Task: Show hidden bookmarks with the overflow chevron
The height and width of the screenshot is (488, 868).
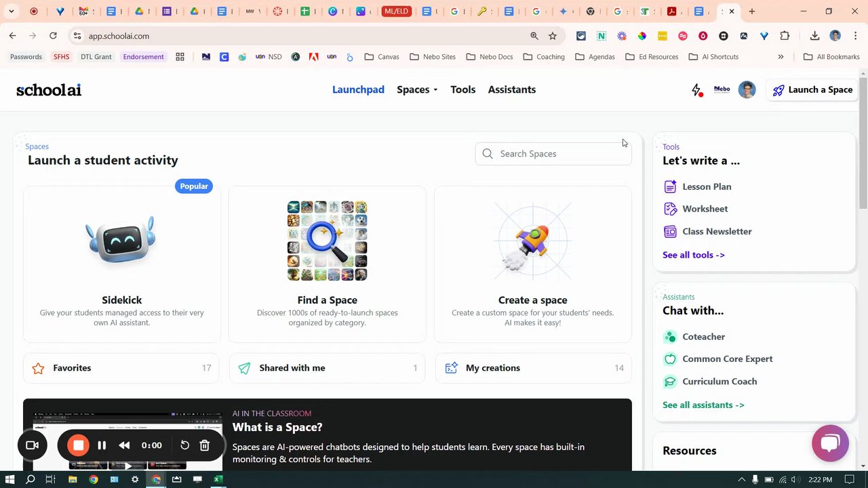Action: 781,57
